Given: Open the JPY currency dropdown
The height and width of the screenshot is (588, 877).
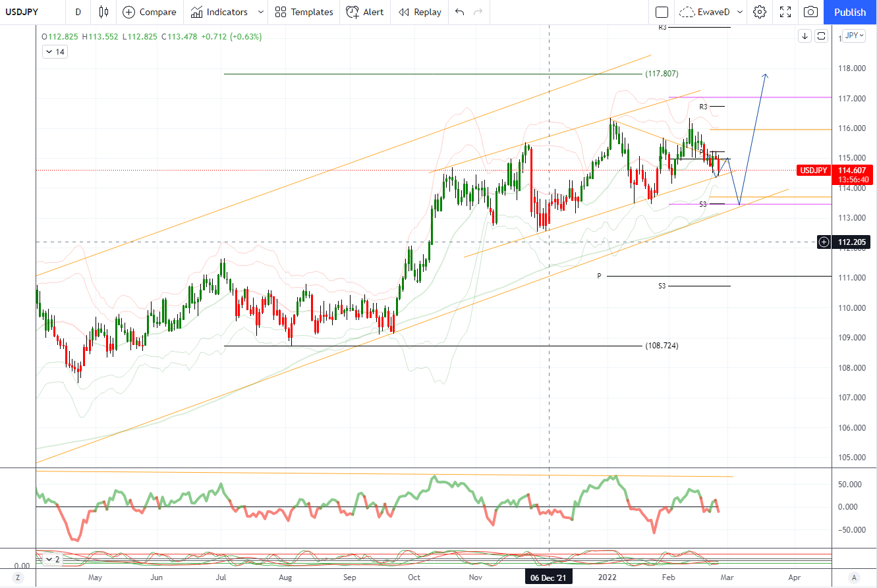Looking at the screenshot, I should coord(854,36).
